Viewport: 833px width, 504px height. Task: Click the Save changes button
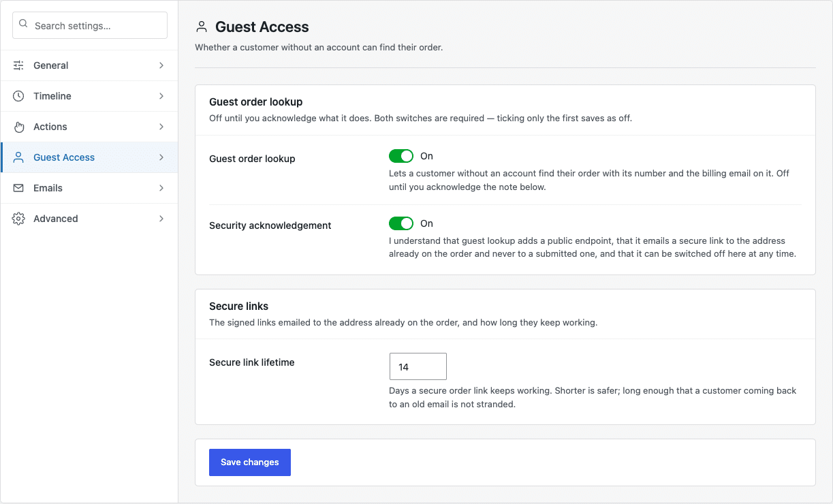coord(250,462)
